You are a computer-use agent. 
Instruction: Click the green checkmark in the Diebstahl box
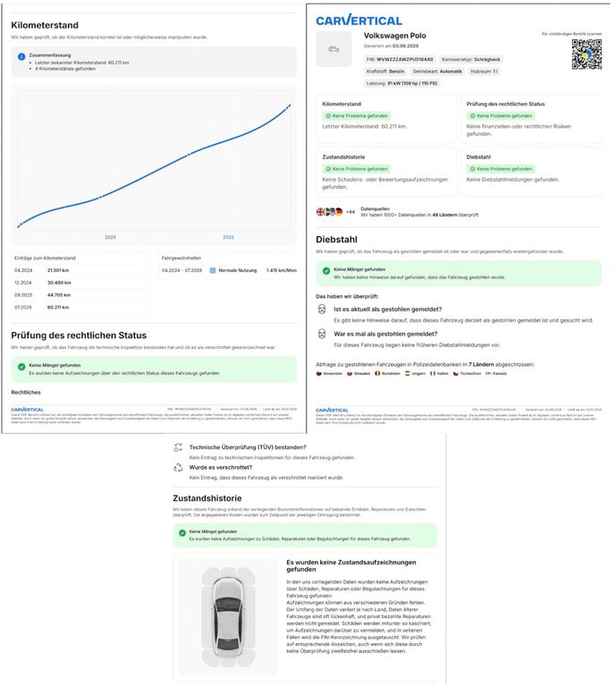(x=326, y=271)
